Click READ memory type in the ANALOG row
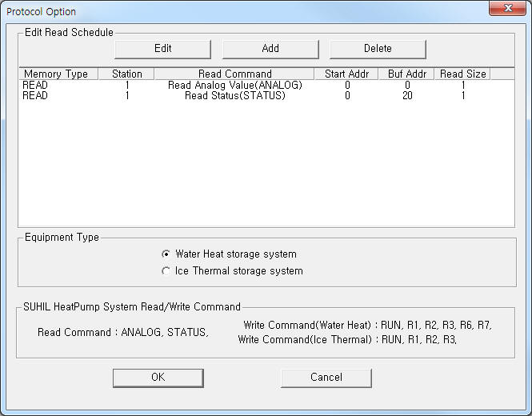This screenshot has width=532, height=416. [35, 85]
